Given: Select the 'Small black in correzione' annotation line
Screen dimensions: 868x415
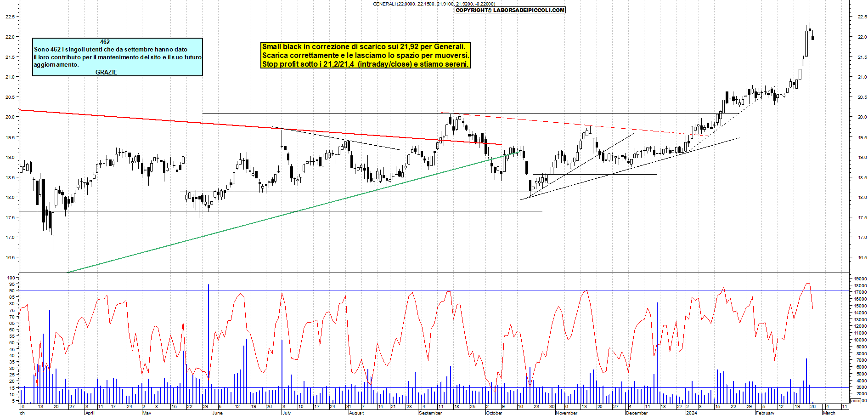Looking at the screenshot, I should [363, 46].
